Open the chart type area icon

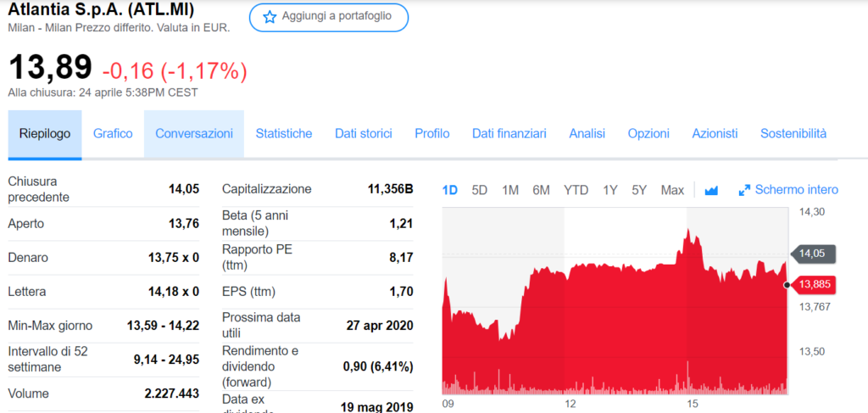pos(711,191)
